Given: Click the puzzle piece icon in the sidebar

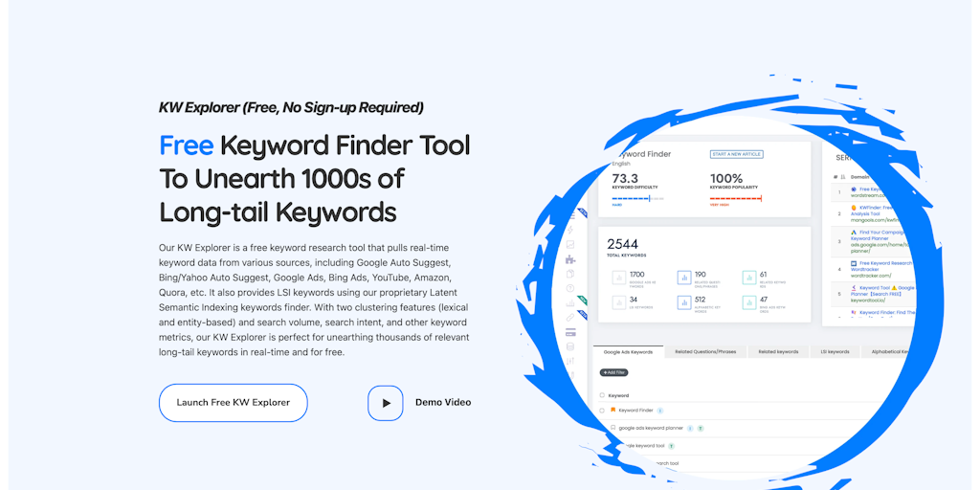Looking at the screenshot, I should tap(570, 259).
